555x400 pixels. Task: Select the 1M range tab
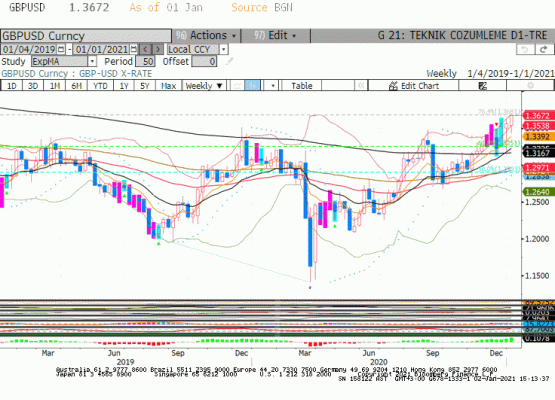55,86
